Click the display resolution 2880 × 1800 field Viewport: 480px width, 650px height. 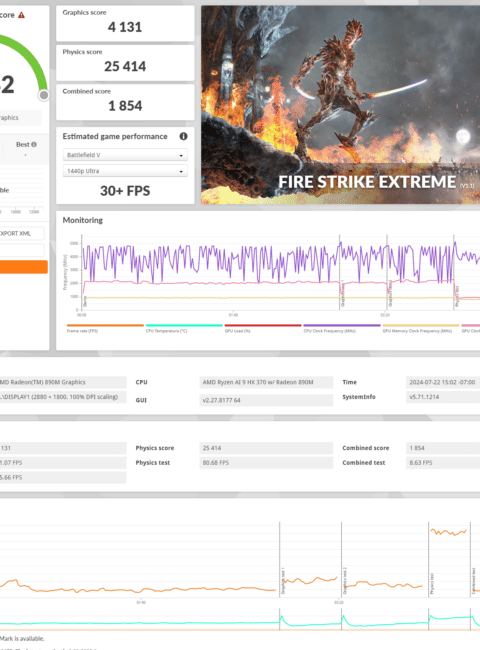coord(63,397)
